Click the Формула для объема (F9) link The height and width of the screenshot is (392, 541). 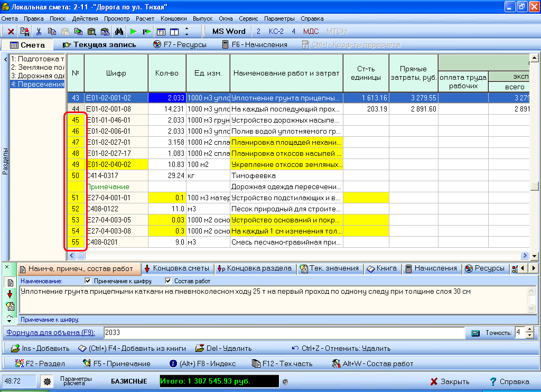click(x=50, y=333)
